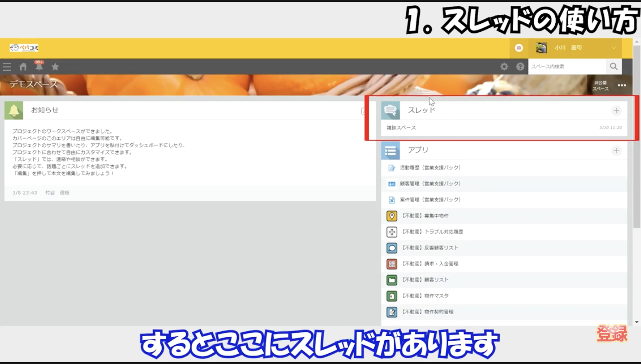Open the notifications bell with 99+ badge
This screenshot has width=641, height=364.
click(x=40, y=66)
